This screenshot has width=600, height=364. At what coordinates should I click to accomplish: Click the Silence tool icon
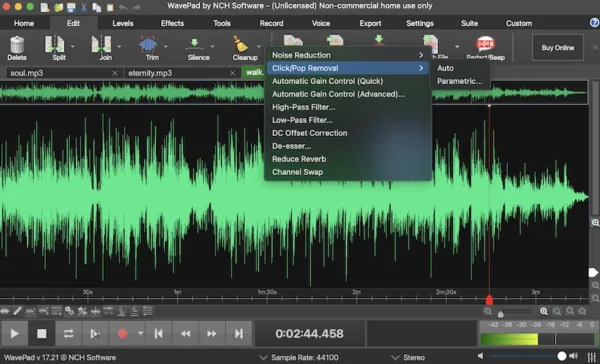[194, 44]
